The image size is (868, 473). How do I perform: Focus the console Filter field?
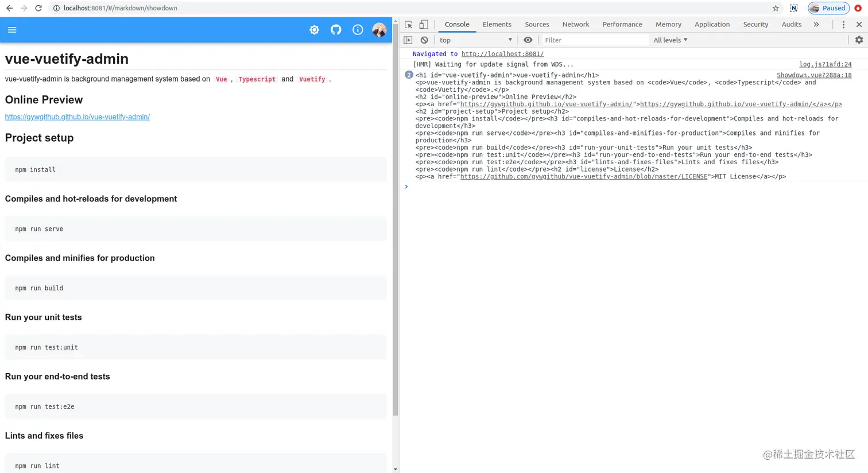pyautogui.click(x=595, y=40)
